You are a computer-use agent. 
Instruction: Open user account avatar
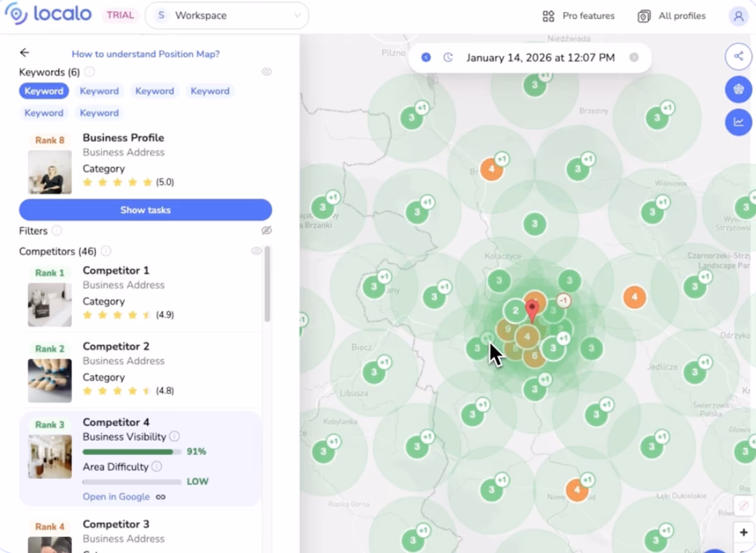(x=738, y=16)
